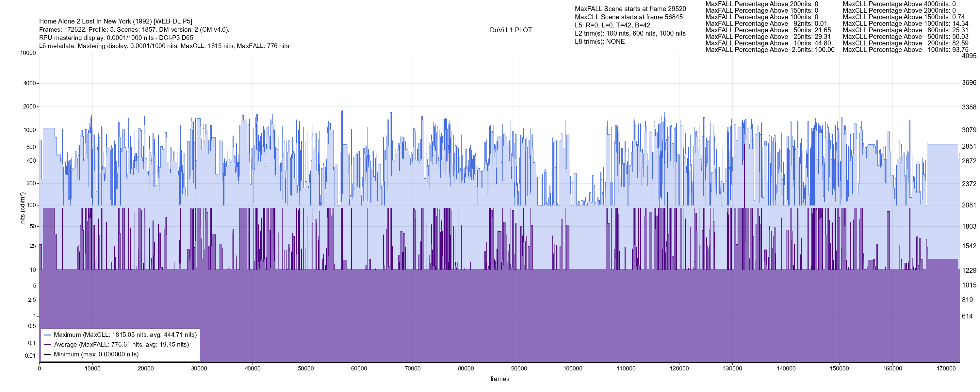Click the MaxCLL Scene starts at frame 56845 line
Image resolution: width=980 pixels, height=392 pixels.
629,17
